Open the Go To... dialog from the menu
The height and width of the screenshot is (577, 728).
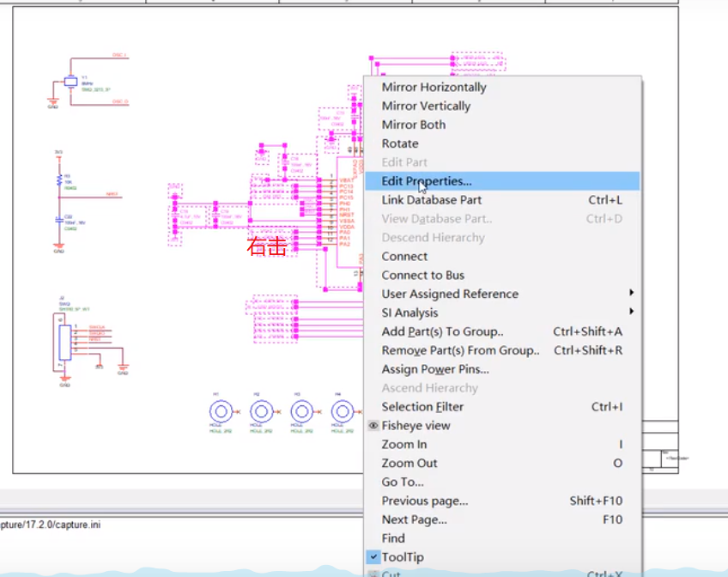[402, 482]
